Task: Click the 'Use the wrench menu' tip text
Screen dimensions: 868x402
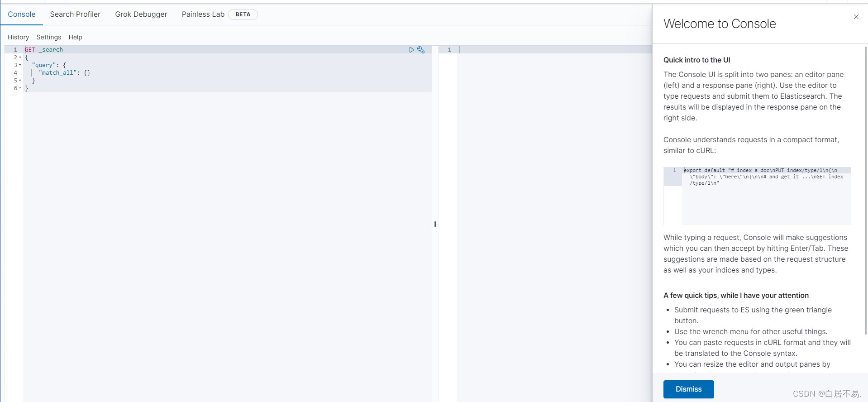Action: click(751, 331)
